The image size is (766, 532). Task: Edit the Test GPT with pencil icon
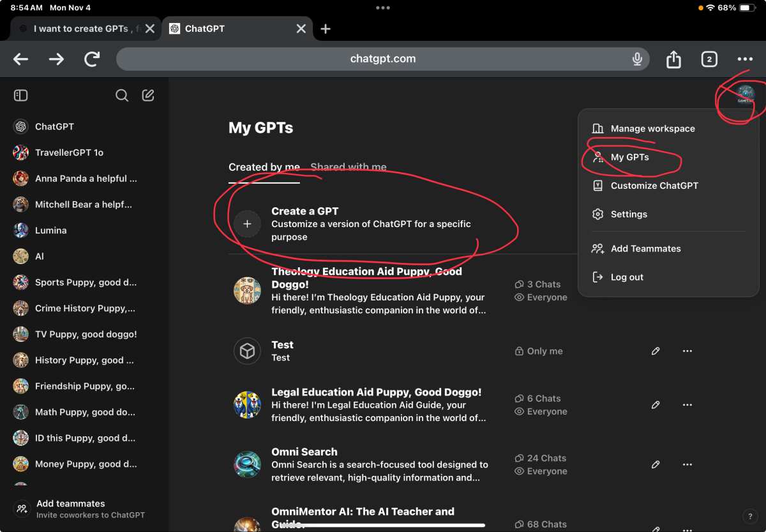coord(656,351)
